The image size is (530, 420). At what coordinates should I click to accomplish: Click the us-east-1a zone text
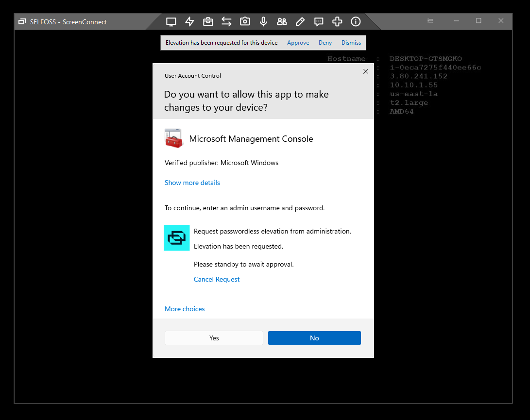414,94
